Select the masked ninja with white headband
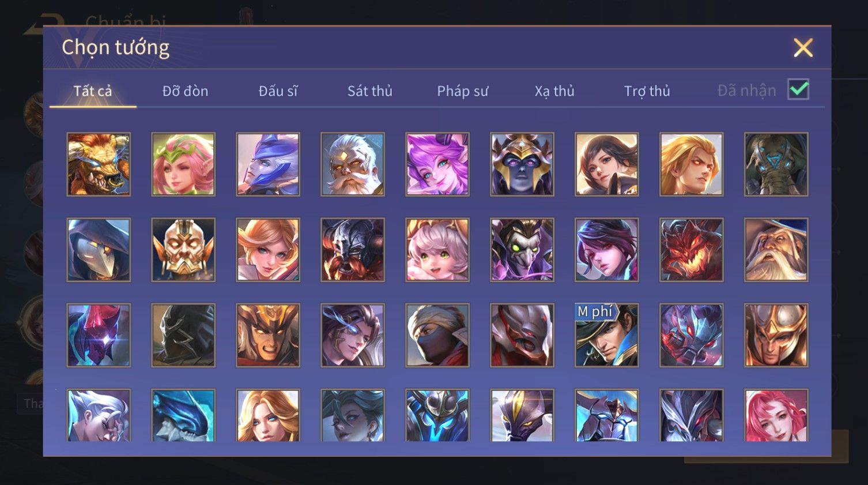 pyautogui.click(x=437, y=335)
